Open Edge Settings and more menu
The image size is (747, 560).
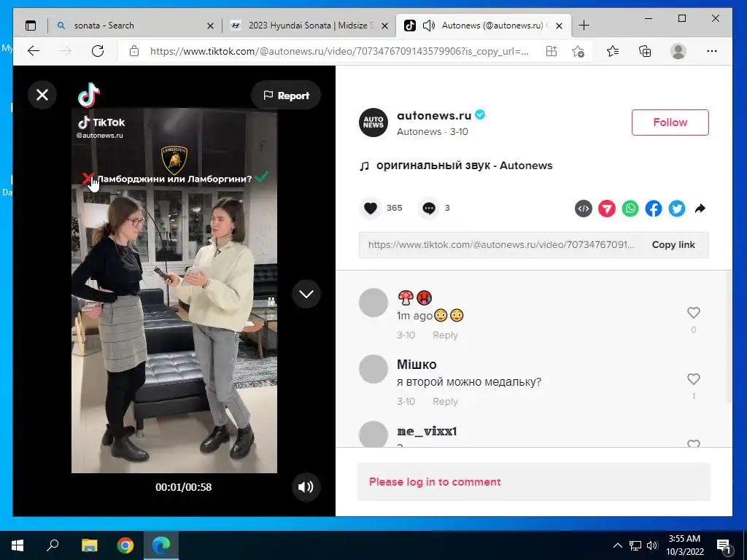point(712,51)
